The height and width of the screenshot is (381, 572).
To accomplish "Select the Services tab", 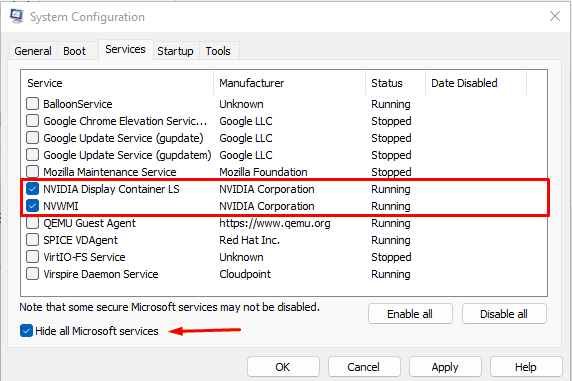I will pos(125,49).
